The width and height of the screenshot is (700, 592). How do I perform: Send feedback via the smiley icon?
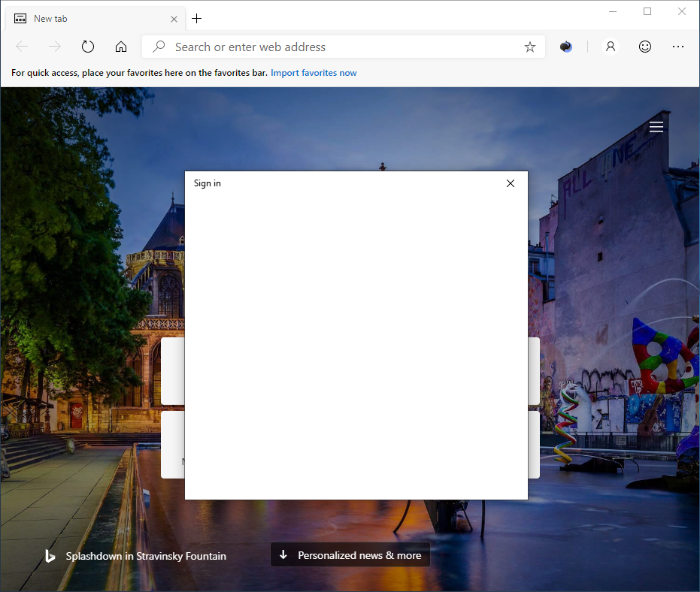point(645,46)
